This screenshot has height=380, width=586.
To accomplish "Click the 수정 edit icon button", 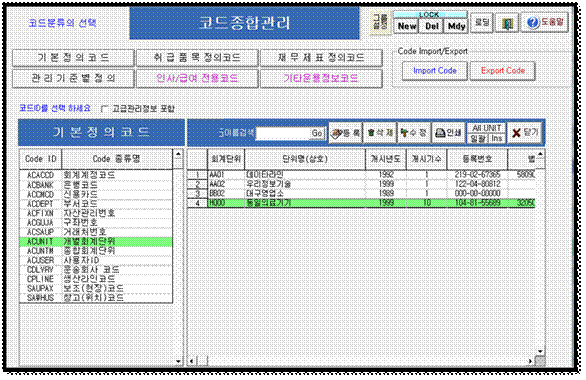I will coord(414,133).
